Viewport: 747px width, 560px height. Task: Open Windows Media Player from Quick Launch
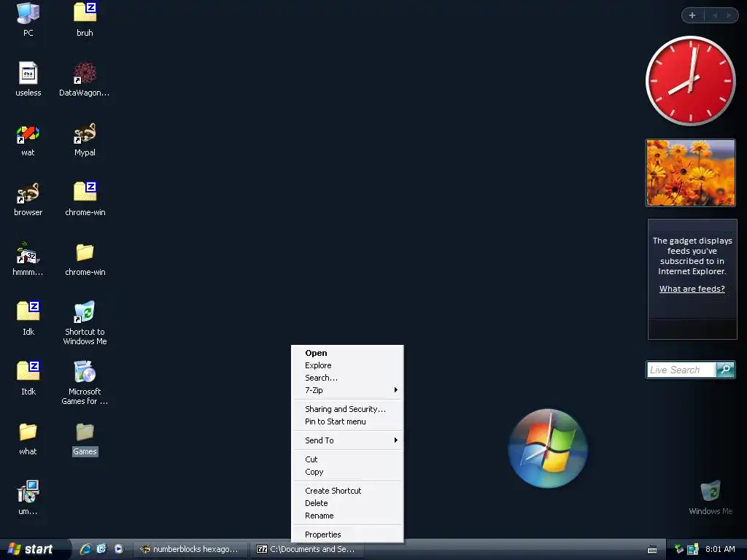pos(118,549)
